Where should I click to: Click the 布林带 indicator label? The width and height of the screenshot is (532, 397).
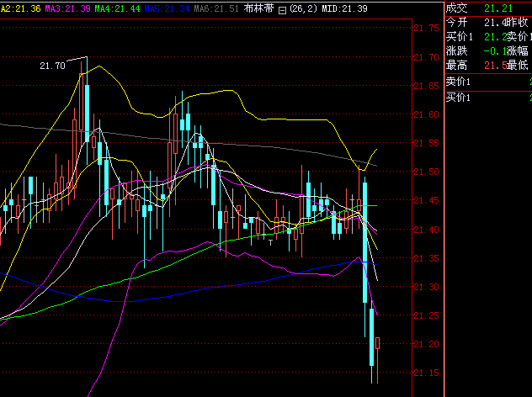click(x=258, y=8)
